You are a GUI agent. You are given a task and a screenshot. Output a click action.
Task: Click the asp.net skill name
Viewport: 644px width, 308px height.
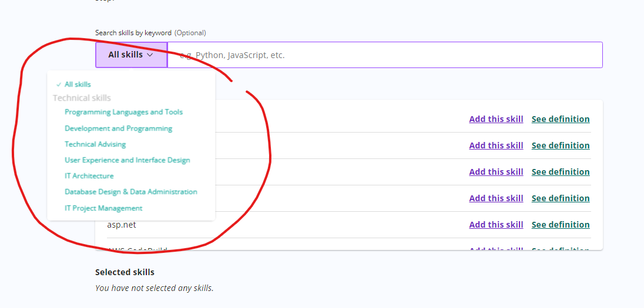pos(122,225)
